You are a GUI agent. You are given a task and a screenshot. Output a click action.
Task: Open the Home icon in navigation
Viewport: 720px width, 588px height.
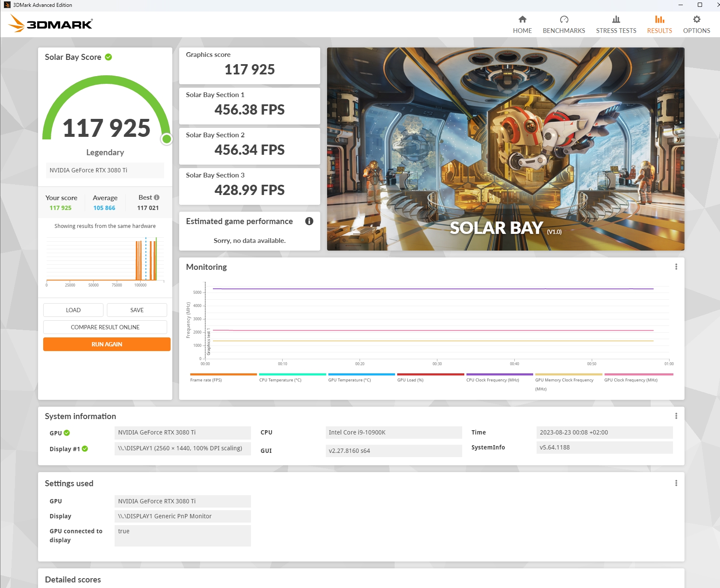point(522,20)
